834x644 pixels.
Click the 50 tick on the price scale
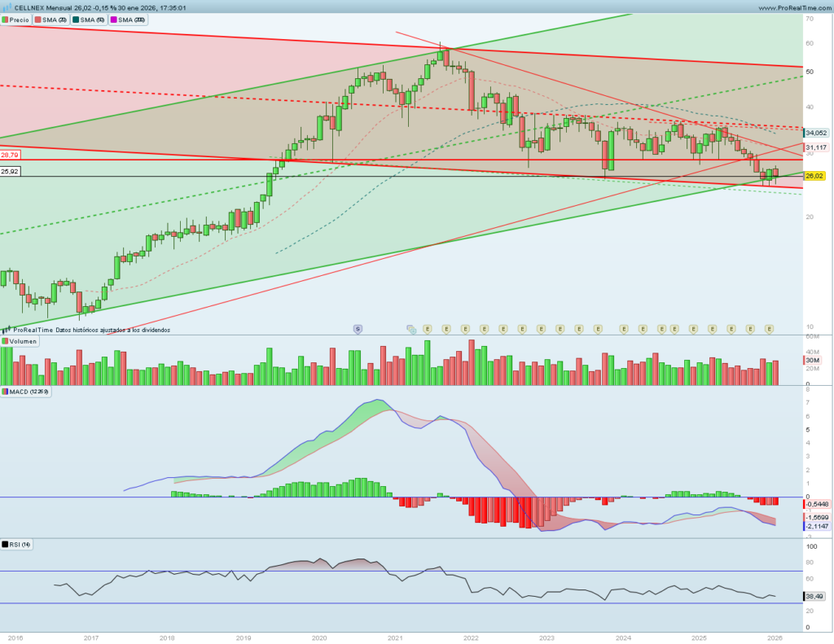pos(810,72)
